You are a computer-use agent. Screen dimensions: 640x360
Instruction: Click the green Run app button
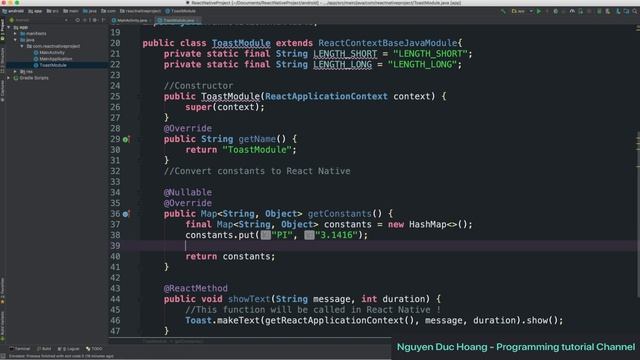click(x=539, y=11)
